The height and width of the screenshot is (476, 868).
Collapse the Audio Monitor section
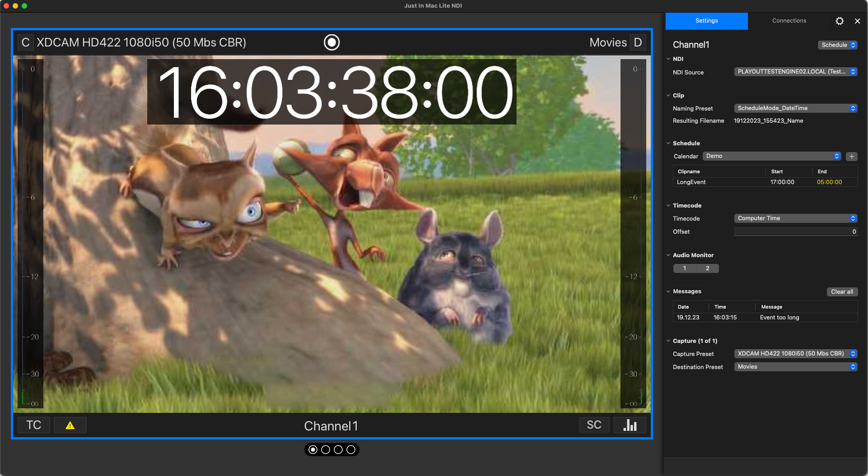click(668, 255)
